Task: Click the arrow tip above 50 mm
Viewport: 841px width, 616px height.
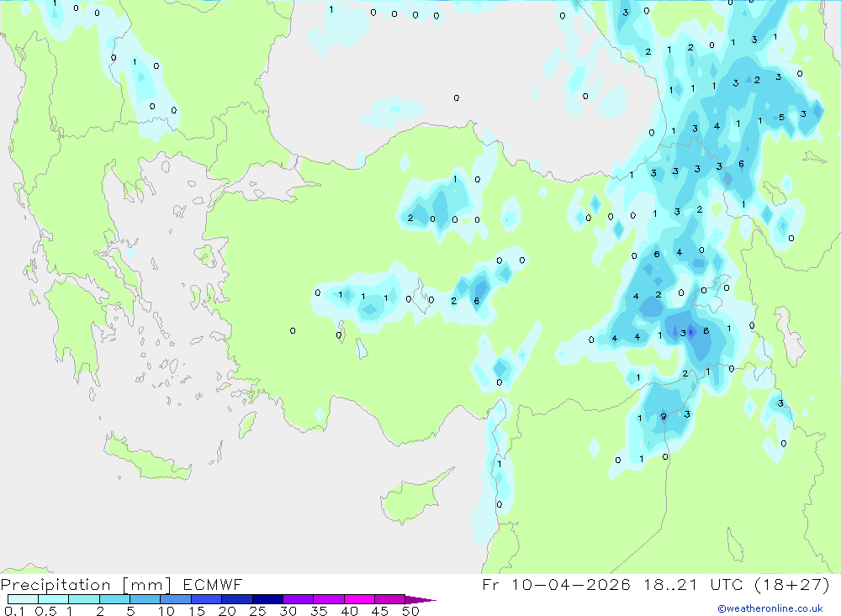Action: point(420,599)
